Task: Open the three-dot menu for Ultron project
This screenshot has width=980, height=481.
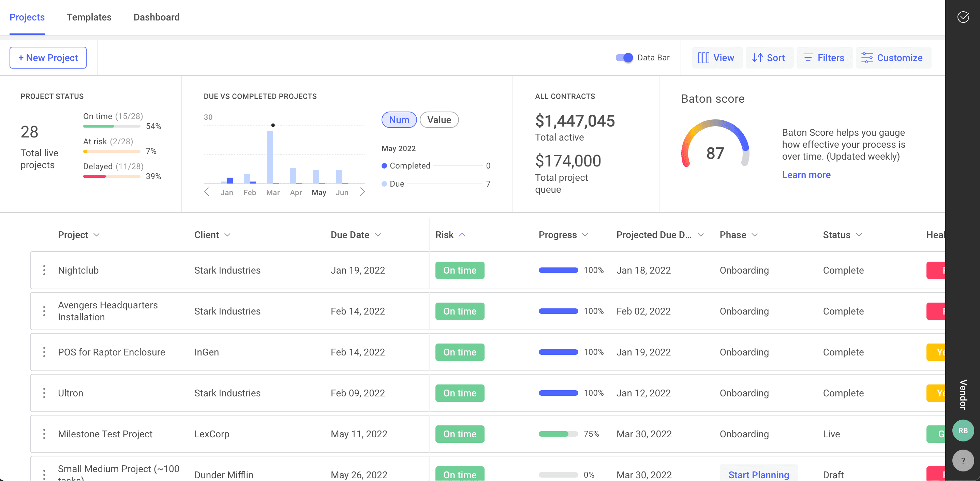Action: pos(44,393)
